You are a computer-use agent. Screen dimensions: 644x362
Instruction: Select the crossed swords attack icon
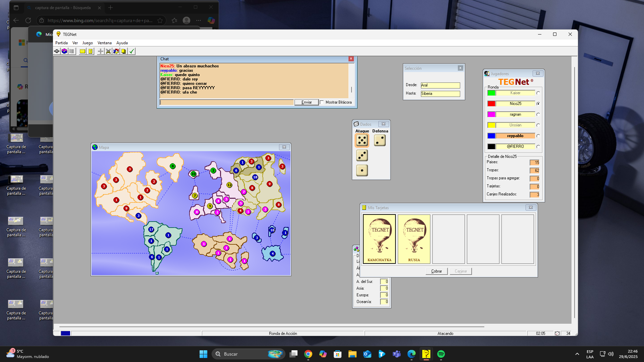108,51
